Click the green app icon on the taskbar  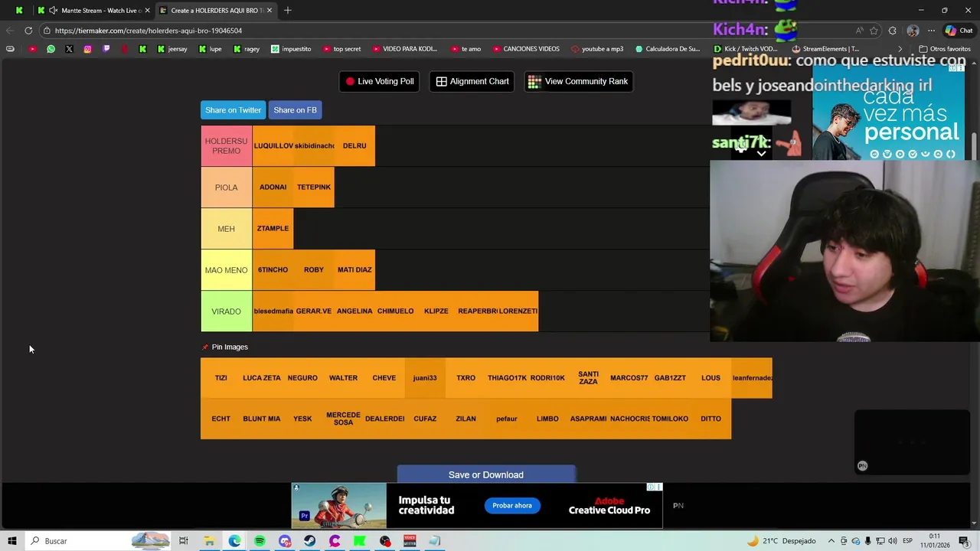tap(359, 541)
